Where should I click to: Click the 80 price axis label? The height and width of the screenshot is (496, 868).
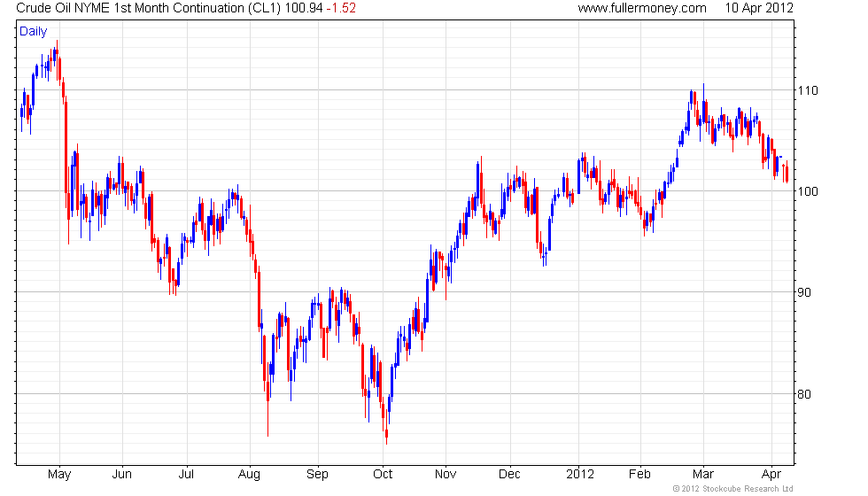pos(804,394)
